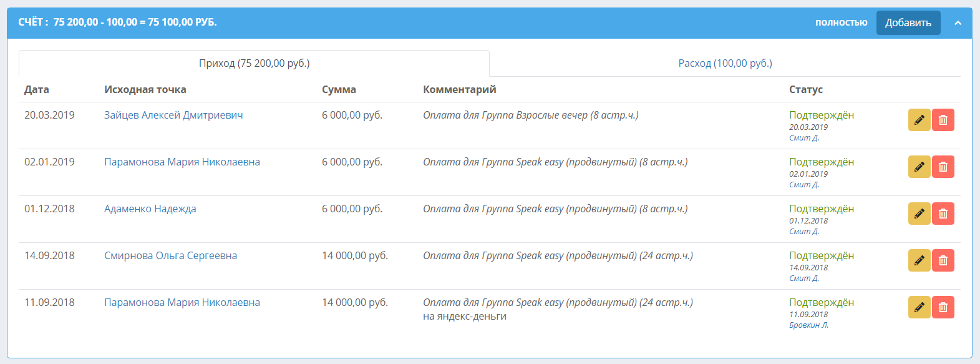
Task: Select the date cell 11.09.2018
Action: (49, 302)
